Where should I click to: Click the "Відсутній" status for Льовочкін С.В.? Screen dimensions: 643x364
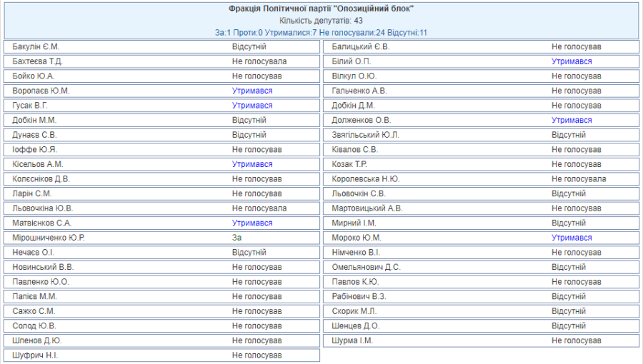pos(569,193)
